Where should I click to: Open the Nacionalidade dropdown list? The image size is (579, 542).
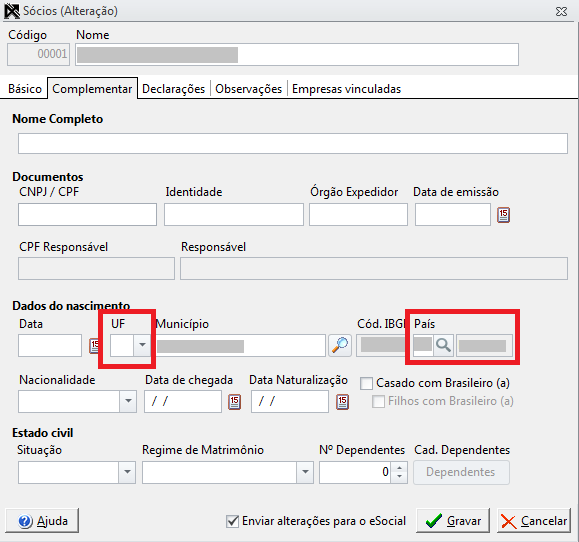tap(128, 401)
